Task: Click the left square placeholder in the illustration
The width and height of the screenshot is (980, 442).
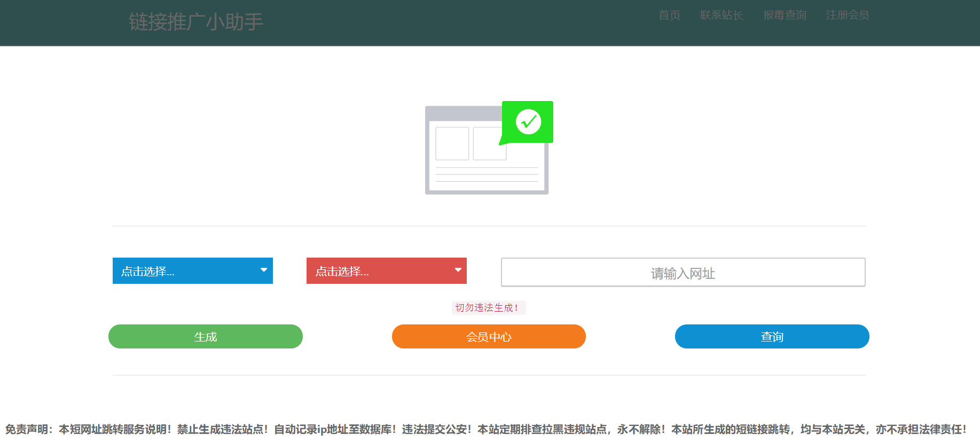Action: pyautogui.click(x=452, y=143)
